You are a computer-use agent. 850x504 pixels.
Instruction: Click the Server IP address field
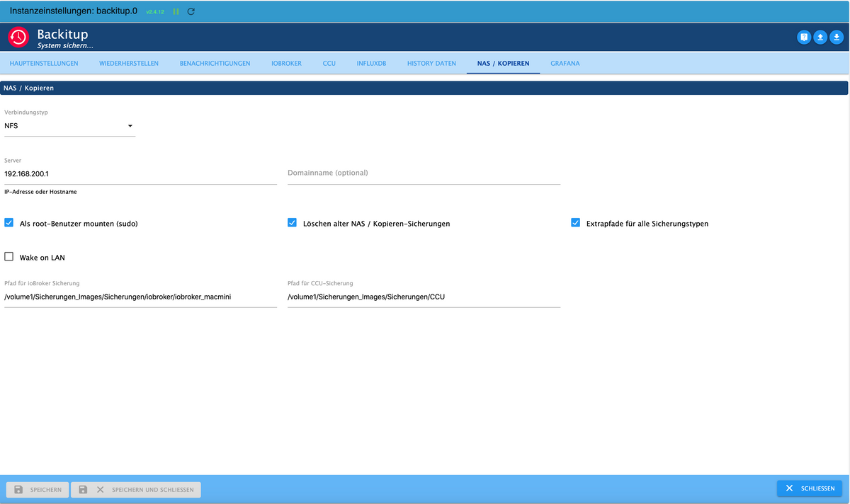pos(140,173)
